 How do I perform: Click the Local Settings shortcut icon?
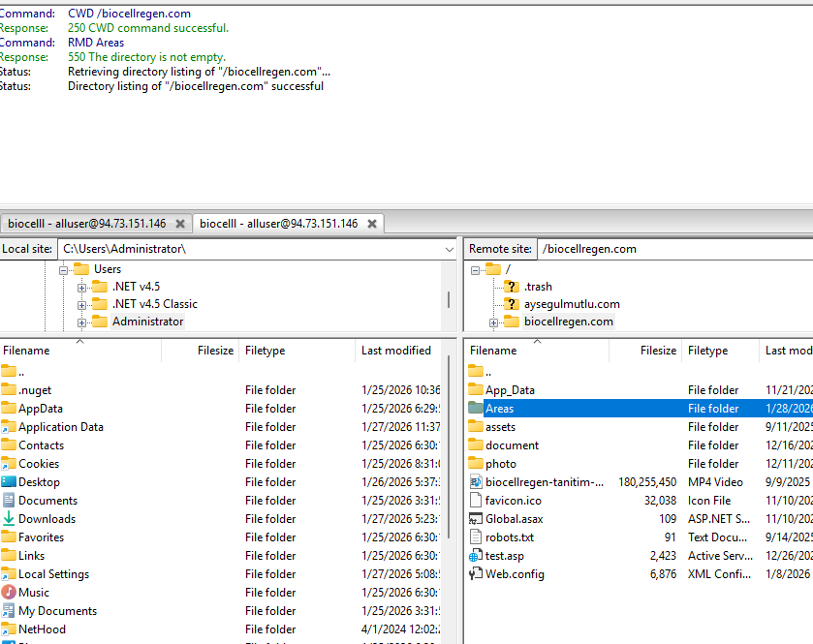9,574
